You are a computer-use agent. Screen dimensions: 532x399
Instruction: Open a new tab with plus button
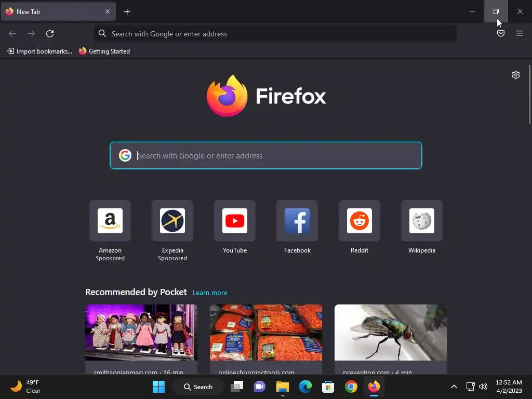coord(127,12)
